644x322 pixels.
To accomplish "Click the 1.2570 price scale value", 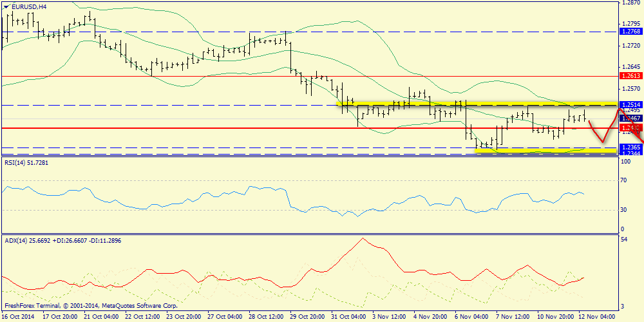I will pyautogui.click(x=631, y=88).
